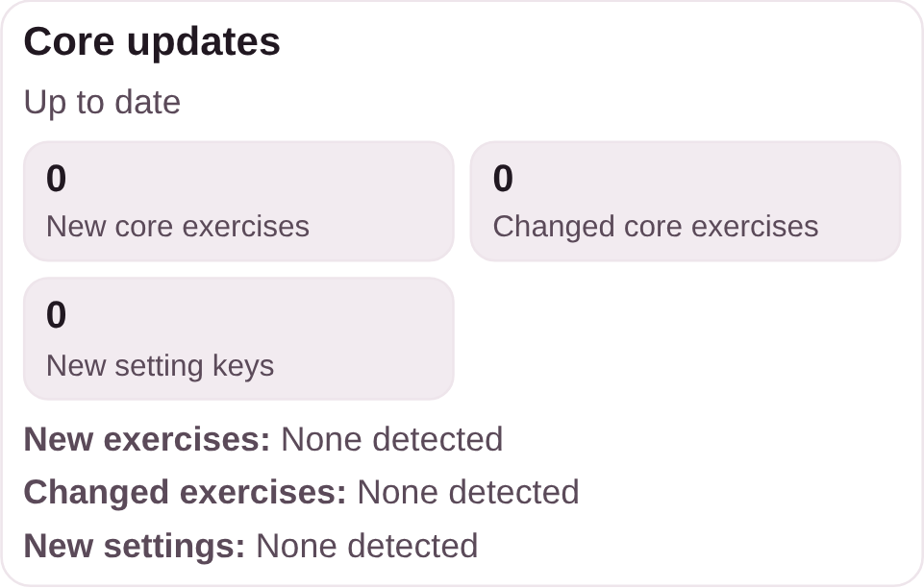Click the "Up to date" status text
Screen dimensions: 924x588
[x=102, y=102]
